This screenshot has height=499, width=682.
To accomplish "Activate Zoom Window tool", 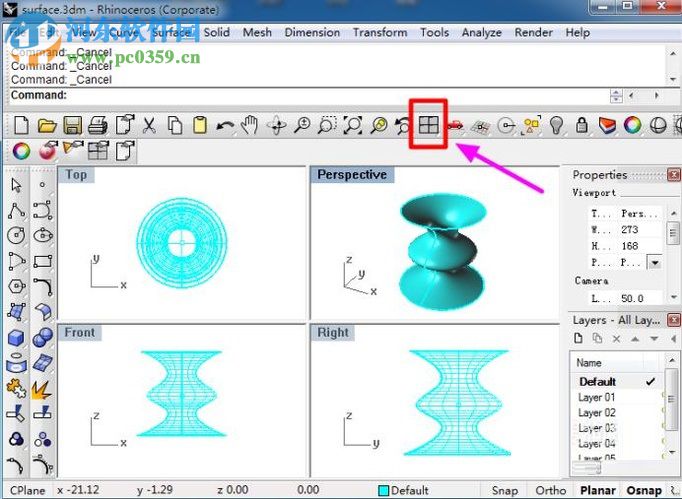I will click(327, 126).
